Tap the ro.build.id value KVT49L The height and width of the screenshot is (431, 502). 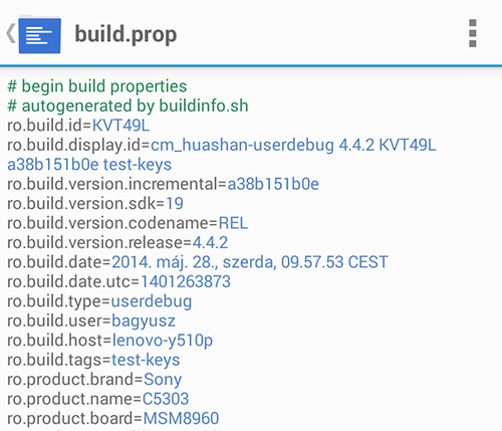121,126
